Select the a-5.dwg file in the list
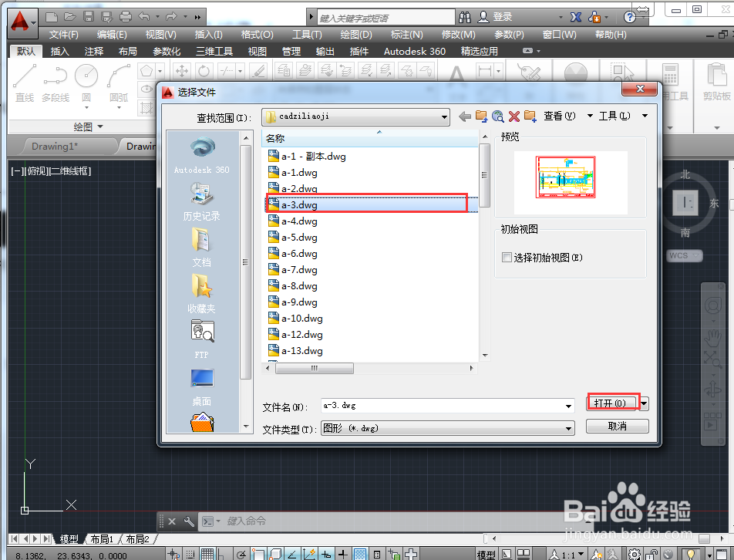The image size is (734, 560). (297, 237)
